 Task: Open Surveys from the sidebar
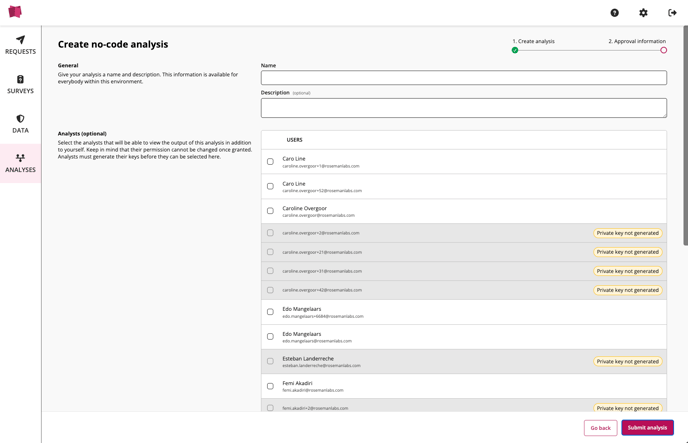tap(20, 84)
